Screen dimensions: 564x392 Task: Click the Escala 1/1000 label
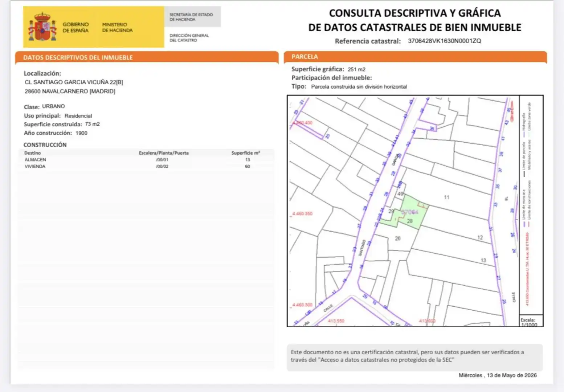(529, 322)
